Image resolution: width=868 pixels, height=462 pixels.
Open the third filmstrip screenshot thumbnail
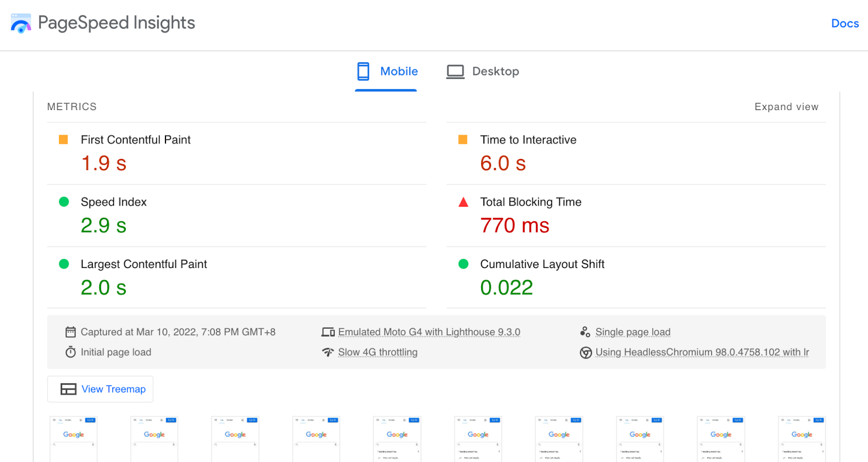(235, 439)
